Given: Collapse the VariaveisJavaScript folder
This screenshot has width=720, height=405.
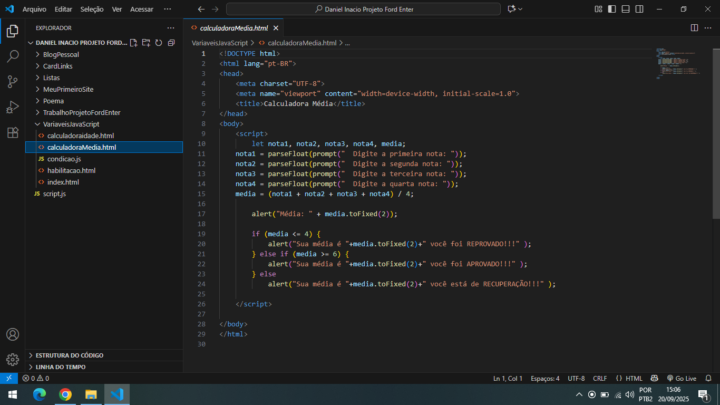Looking at the screenshot, I should [70, 124].
